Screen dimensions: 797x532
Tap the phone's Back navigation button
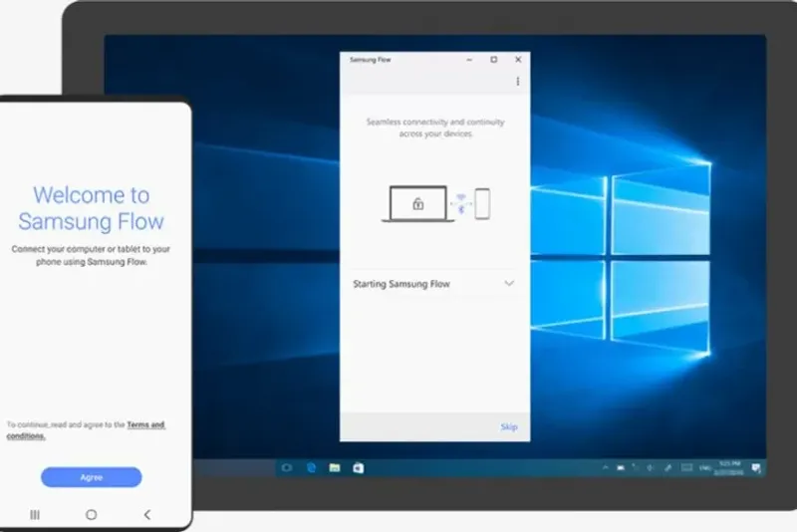pos(147,515)
